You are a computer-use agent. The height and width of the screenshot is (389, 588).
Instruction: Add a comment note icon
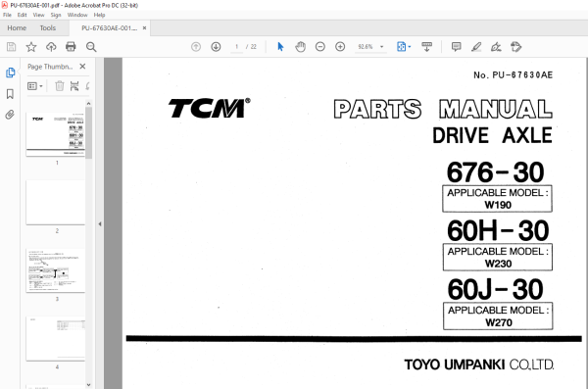point(457,46)
